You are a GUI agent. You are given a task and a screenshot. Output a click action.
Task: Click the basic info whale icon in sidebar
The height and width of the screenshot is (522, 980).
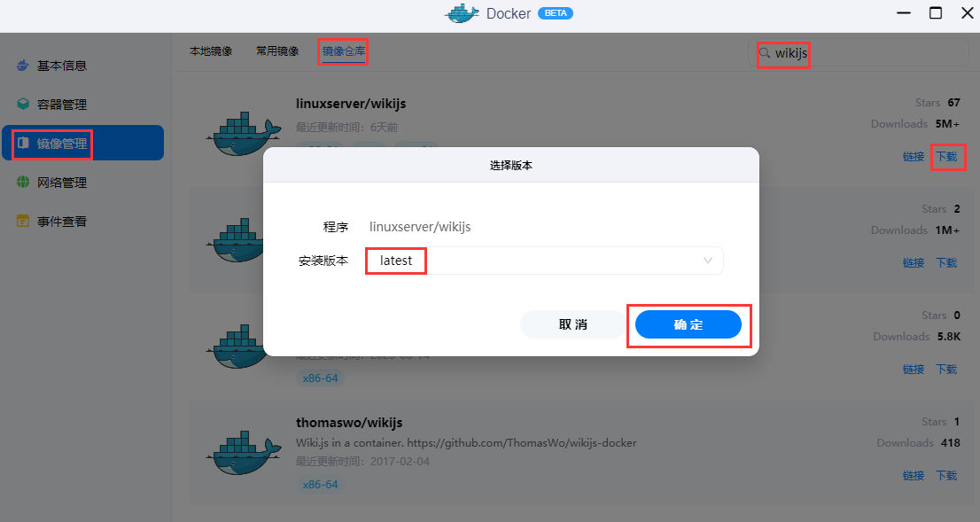(23, 65)
